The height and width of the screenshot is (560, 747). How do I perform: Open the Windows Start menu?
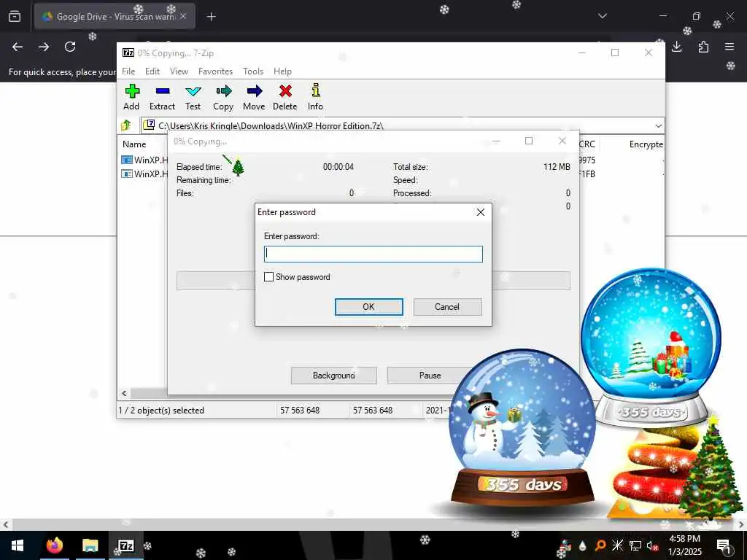tap(18, 545)
